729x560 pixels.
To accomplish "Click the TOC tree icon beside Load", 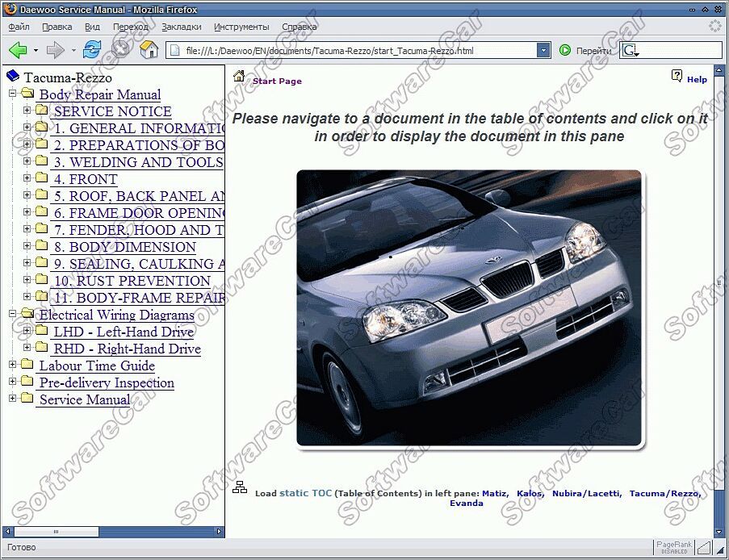I will coord(240,487).
